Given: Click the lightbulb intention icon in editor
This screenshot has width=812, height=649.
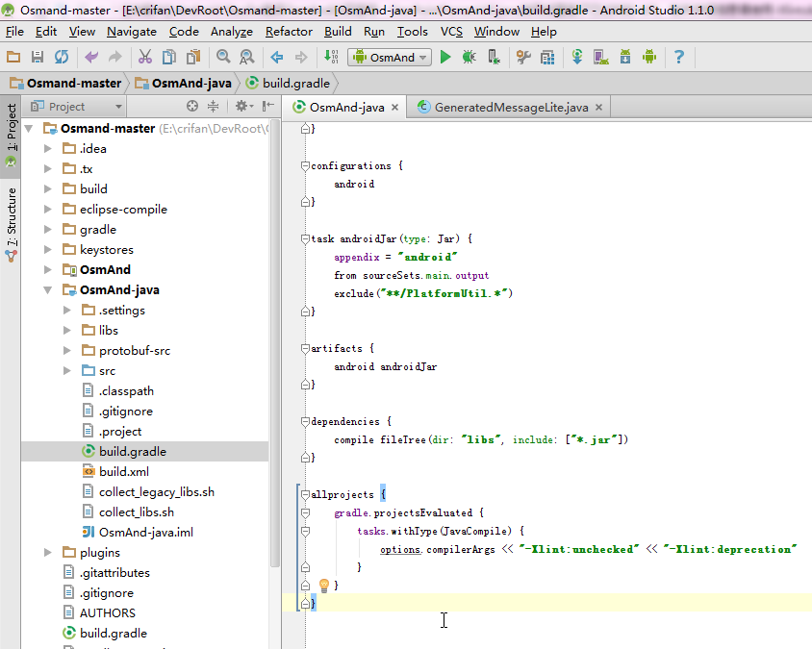Looking at the screenshot, I should 324,585.
